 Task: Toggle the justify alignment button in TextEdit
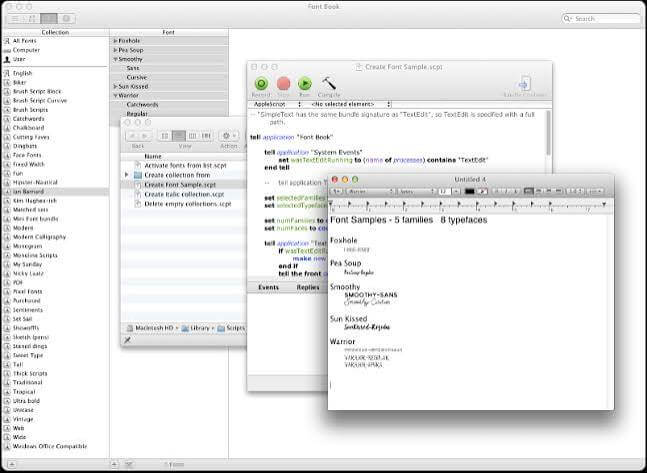pos(558,191)
